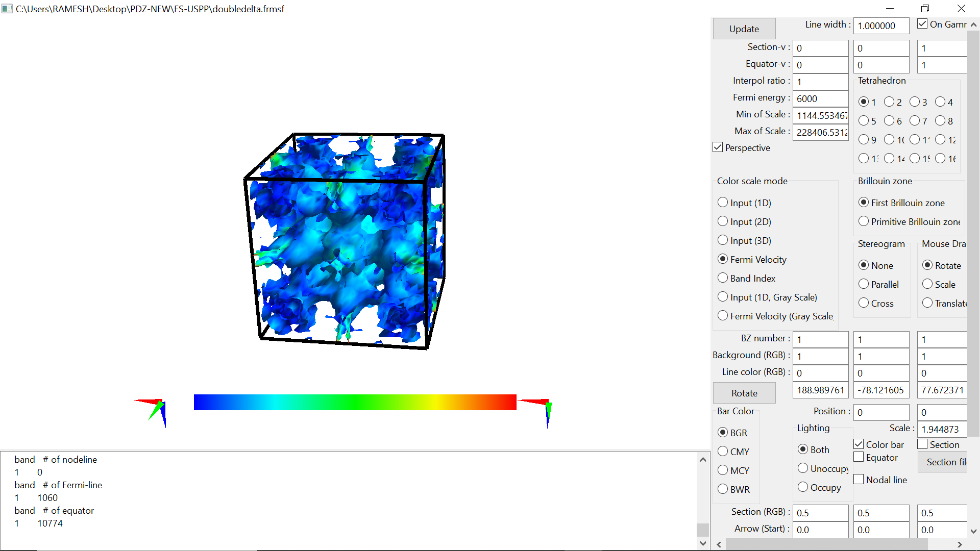Select Occupy lighting mode

[x=803, y=487]
